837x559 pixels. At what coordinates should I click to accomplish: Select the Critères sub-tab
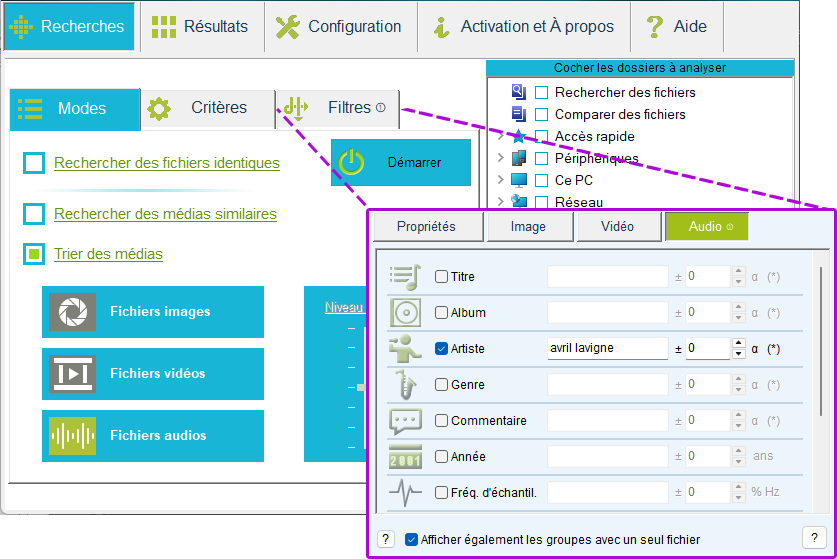[208, 108]
